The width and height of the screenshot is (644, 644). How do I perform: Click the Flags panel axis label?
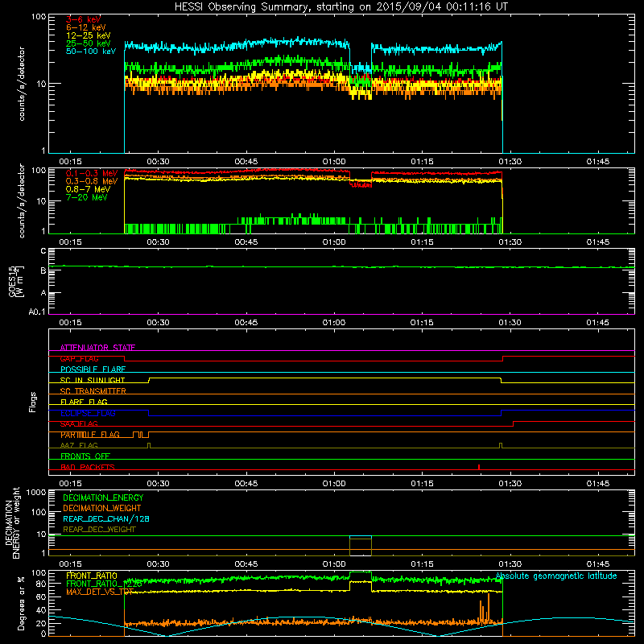pos(33,402)
